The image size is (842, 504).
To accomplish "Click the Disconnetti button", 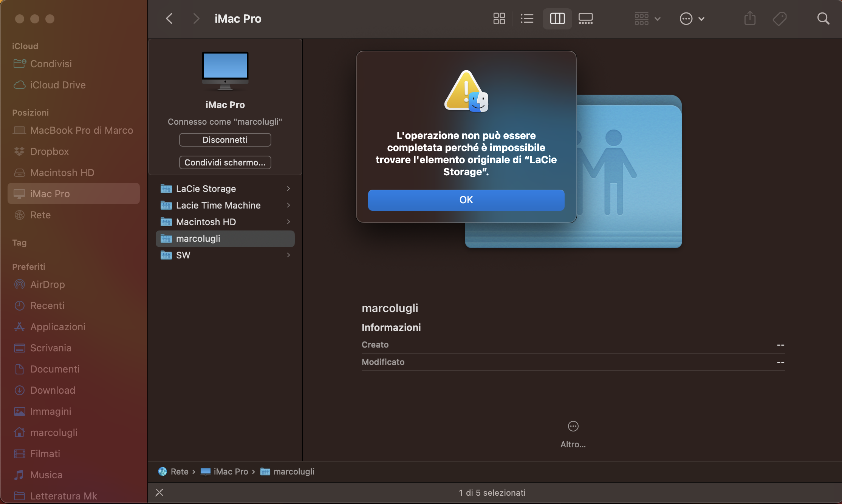I will pos(225,139).
